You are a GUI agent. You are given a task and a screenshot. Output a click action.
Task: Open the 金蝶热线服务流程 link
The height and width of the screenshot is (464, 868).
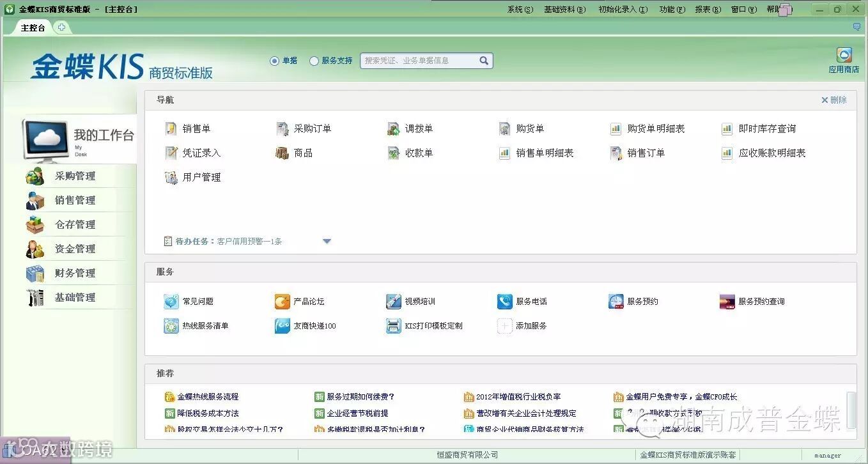208,397
